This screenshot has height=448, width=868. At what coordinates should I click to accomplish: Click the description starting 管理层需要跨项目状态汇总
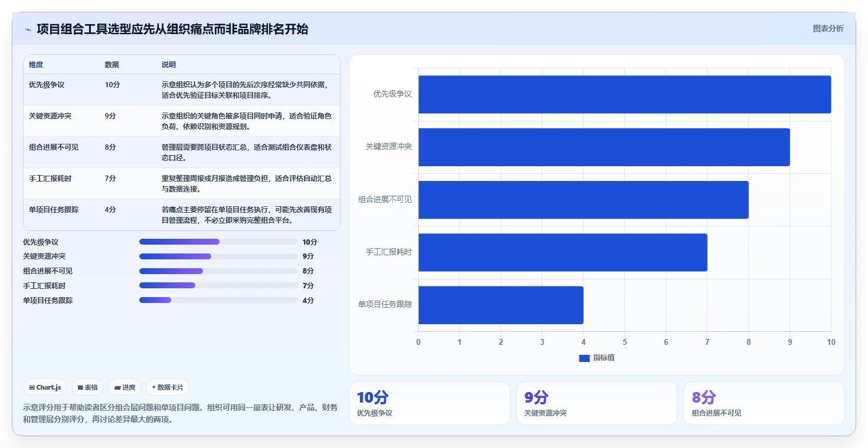coord(247,153)
